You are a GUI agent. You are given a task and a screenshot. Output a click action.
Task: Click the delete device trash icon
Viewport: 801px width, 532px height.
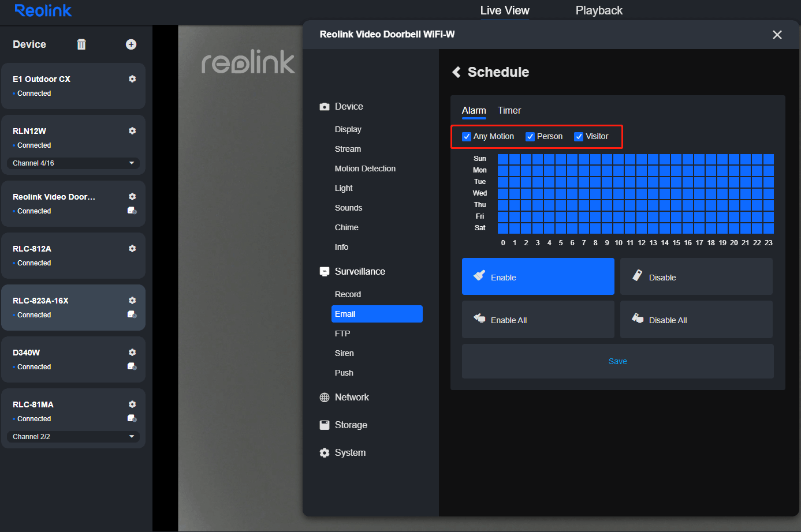tap(81, 44)
